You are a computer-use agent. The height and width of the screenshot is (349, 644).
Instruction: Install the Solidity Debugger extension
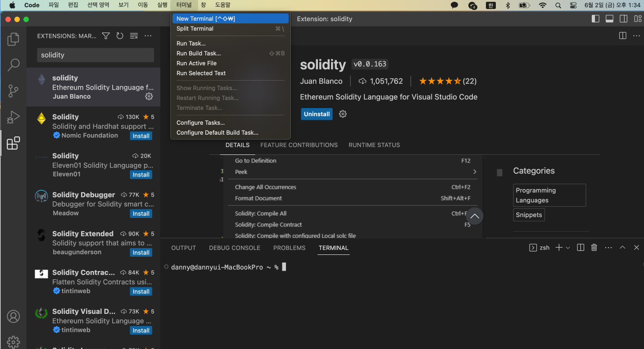(141, 213)
